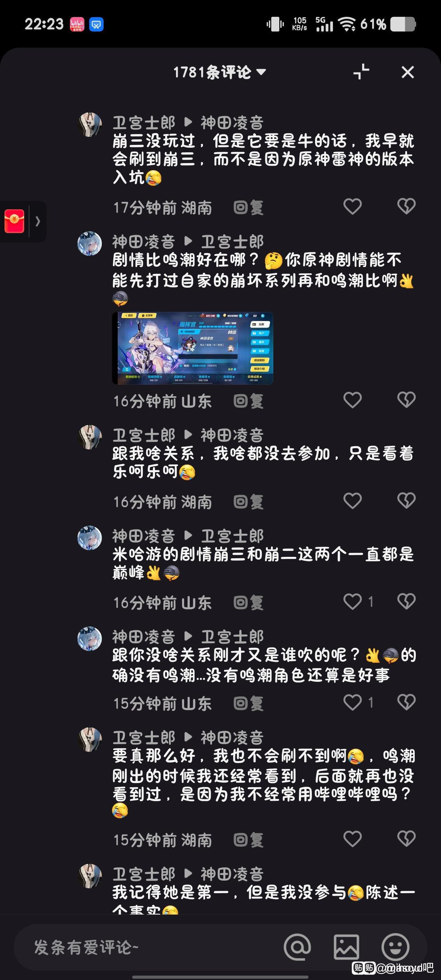Open the mention @ picker in comment bar
441x980 pixels.
pyautogui.click(x=297, y=947)
